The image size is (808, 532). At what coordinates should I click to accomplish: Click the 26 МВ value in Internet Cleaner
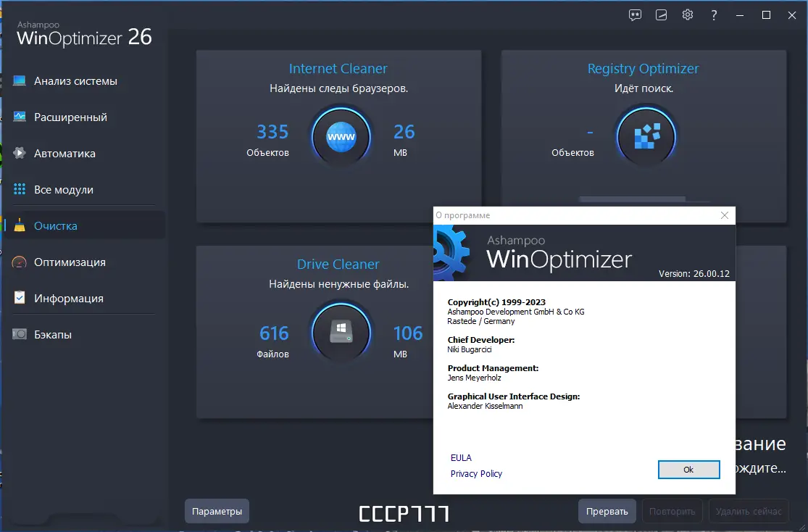(x=404, y=132)
